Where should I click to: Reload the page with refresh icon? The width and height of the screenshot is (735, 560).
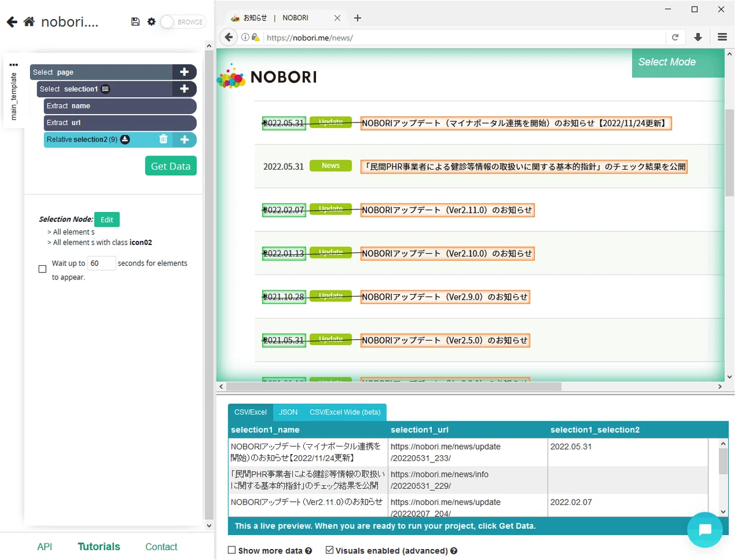(675, 37)
